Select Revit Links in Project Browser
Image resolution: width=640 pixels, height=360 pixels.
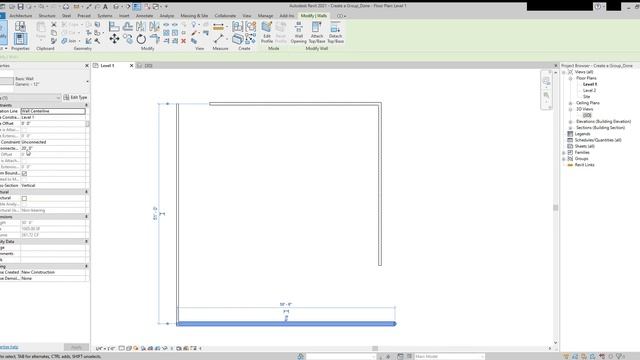coord(584,165)
